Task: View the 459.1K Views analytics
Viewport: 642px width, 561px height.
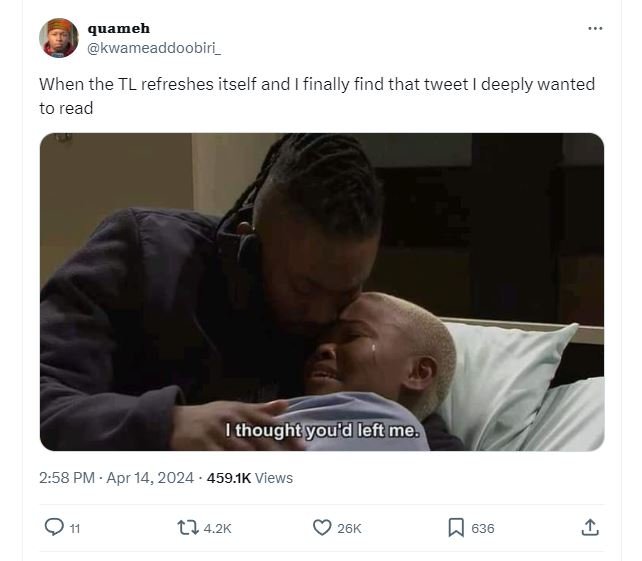Action: (250, 478)
